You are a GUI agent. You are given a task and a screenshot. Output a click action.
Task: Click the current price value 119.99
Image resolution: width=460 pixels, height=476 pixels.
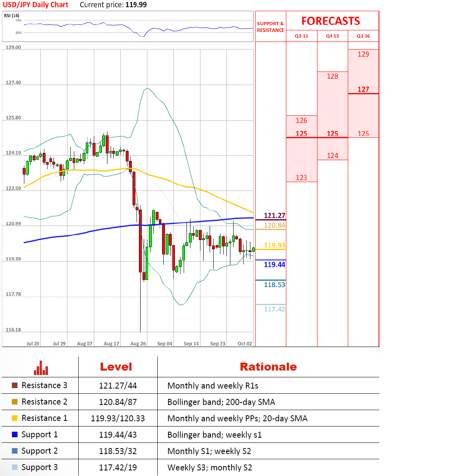pos(136,5)
